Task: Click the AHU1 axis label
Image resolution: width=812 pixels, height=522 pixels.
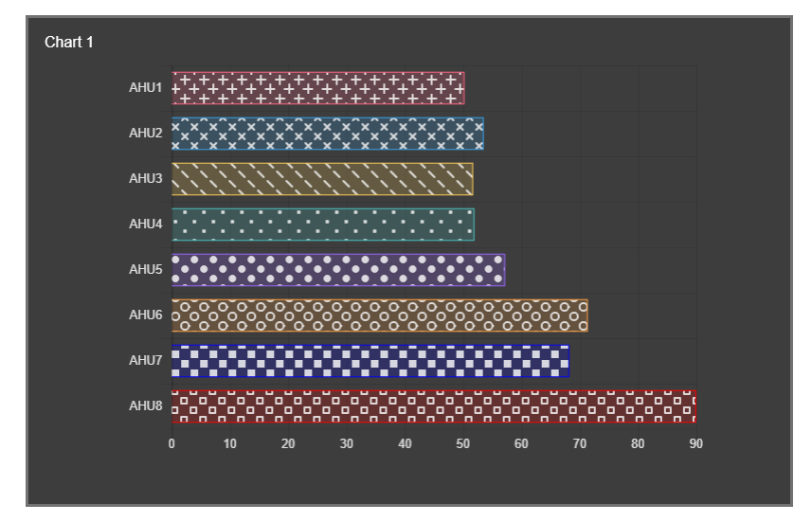Action: [146, 88]
